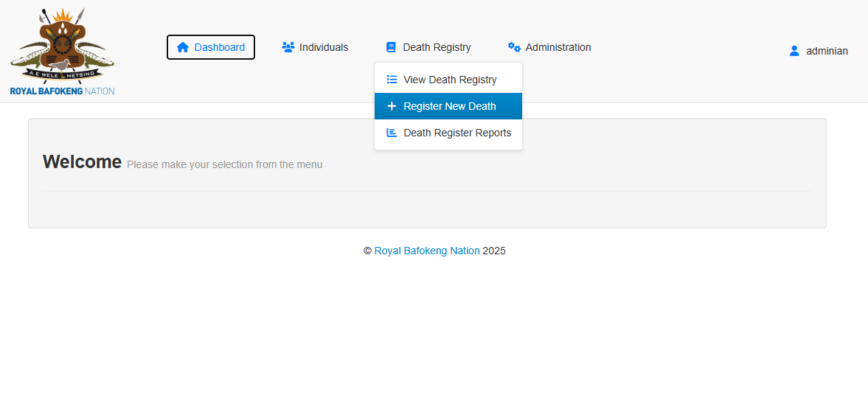Open Death Register Reports menu entry
This screenshot has width=868, height=398.
(x=457, y=133)
